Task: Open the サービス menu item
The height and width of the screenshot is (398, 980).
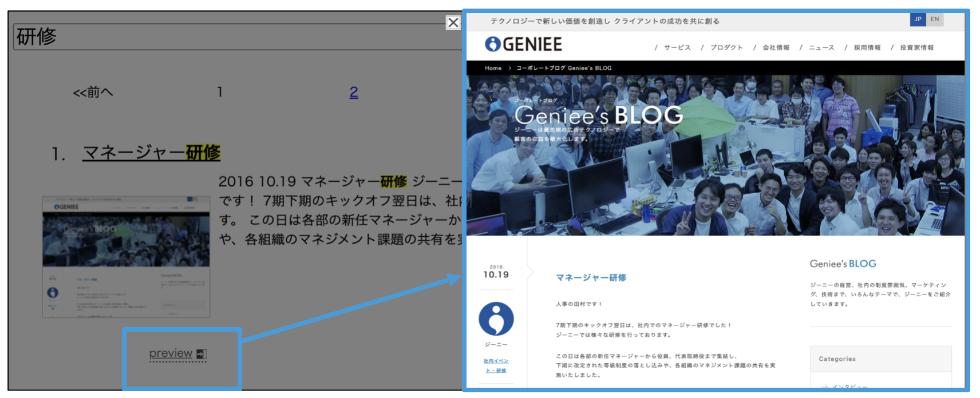Action: click(x=677, y=48)
